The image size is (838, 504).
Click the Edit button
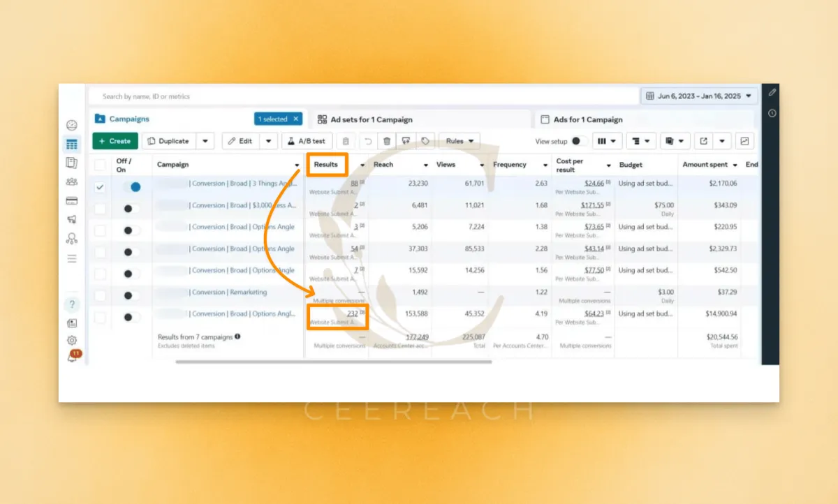[241, 141]
